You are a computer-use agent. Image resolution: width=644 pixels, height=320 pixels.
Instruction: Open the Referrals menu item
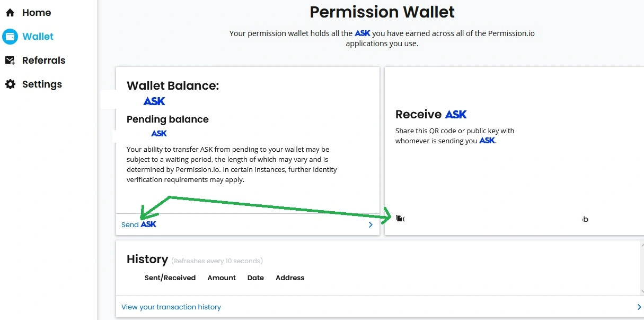43,60
